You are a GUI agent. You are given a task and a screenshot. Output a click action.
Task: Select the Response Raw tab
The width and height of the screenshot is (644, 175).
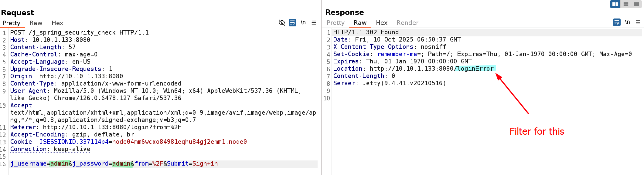coord(360,23)
